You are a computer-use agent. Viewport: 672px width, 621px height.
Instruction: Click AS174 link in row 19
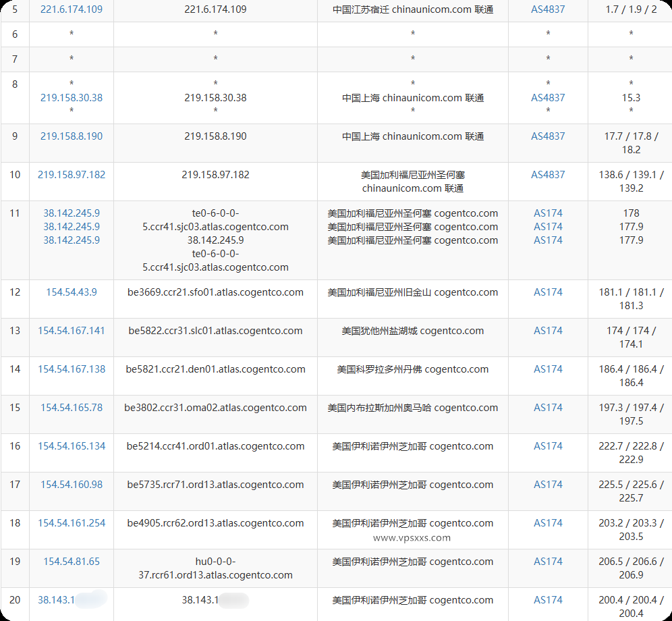pos(548,562)
